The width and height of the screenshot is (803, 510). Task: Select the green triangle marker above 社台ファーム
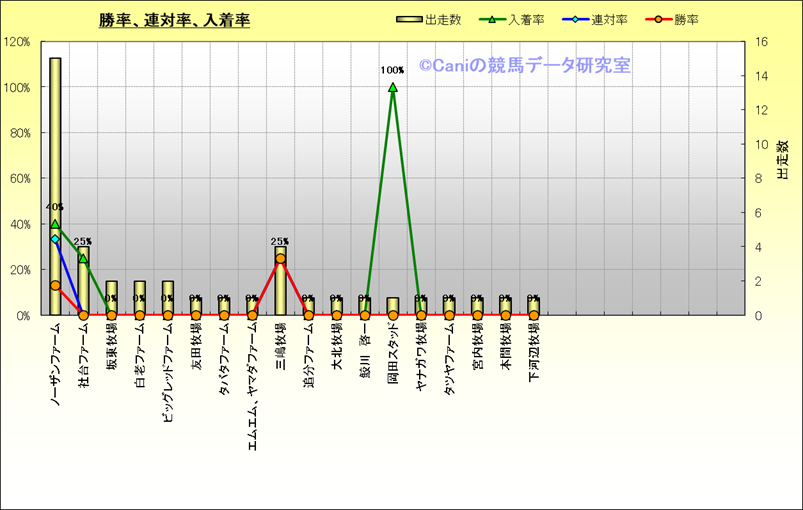(83, 258)
